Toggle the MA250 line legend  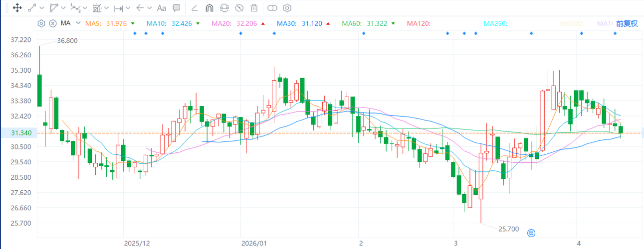(x=496, y=23)
